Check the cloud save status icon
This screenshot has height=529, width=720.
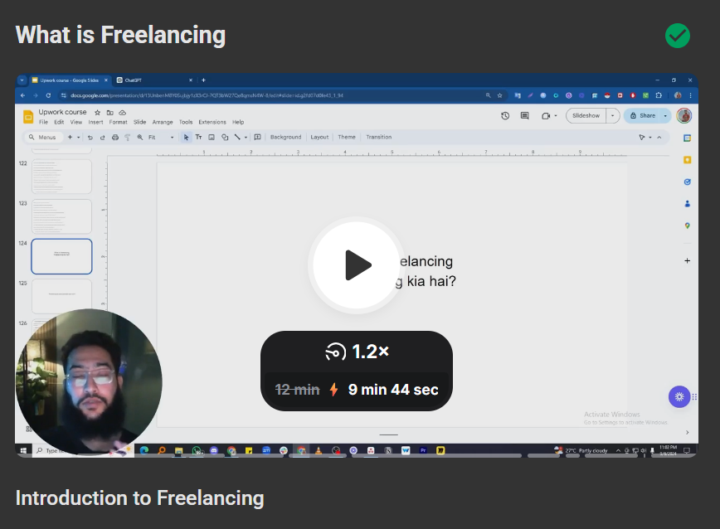click(x=123, y=113)
